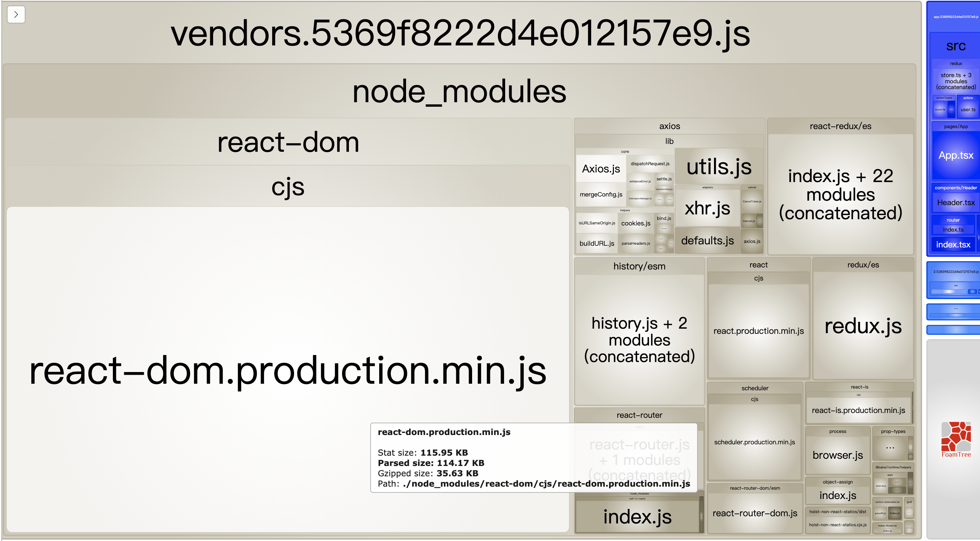Select history.js + 2 modules block
This screenshot has width=980, height=541.
[639, 340]
